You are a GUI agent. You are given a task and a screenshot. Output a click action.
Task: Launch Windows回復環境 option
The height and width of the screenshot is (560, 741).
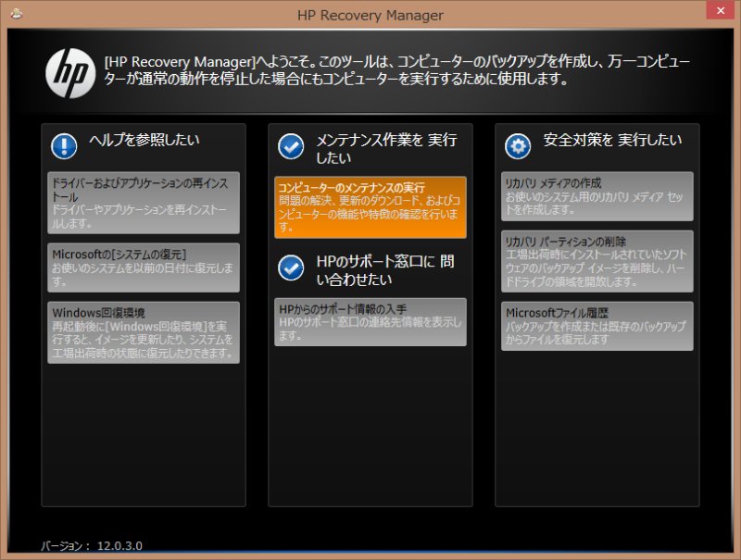144,333
